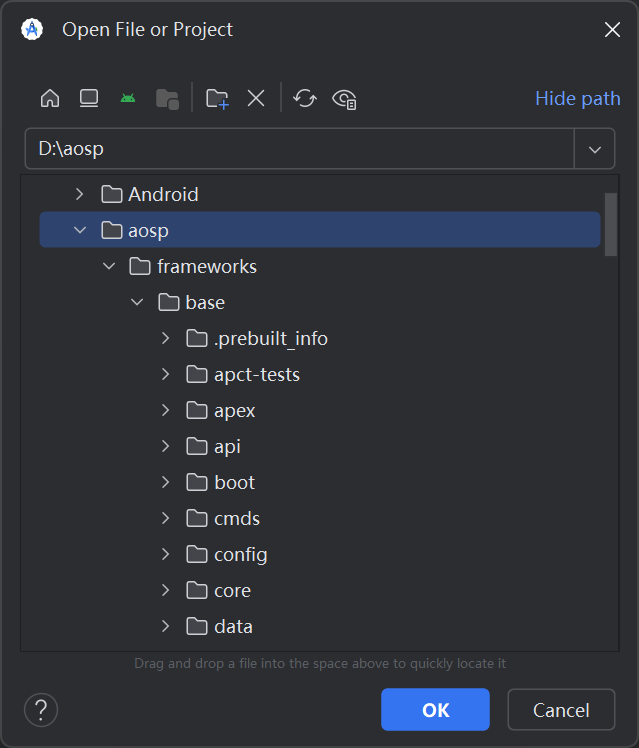This screenshot has width=639, height=748.
Task: Select the api folder
Action: 213,447
